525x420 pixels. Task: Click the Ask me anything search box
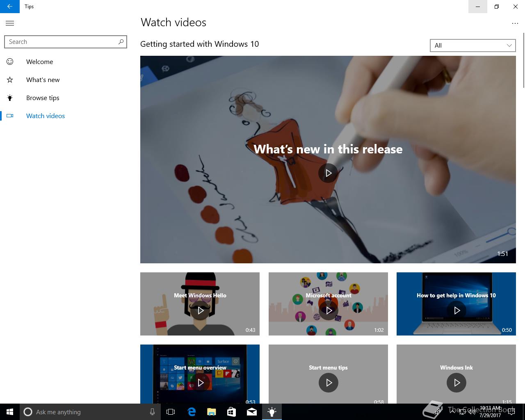click(90, 412)
